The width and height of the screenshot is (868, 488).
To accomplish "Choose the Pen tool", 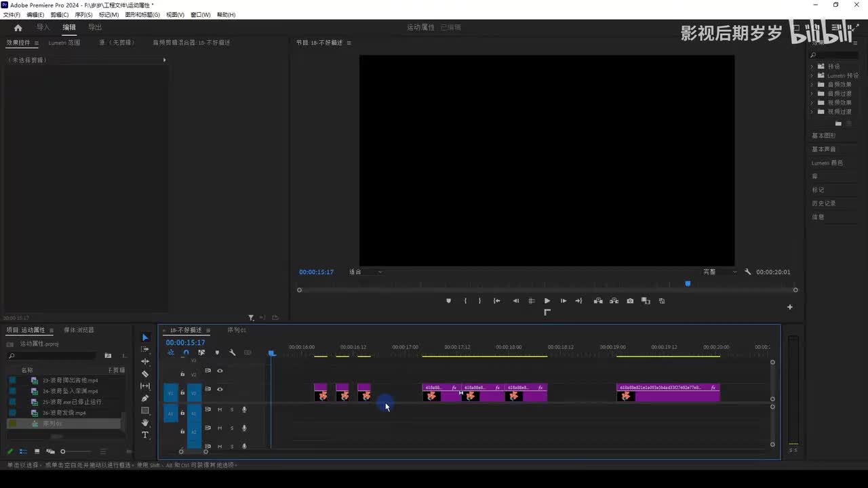I will pyautogui.click(x=145, y=399).
